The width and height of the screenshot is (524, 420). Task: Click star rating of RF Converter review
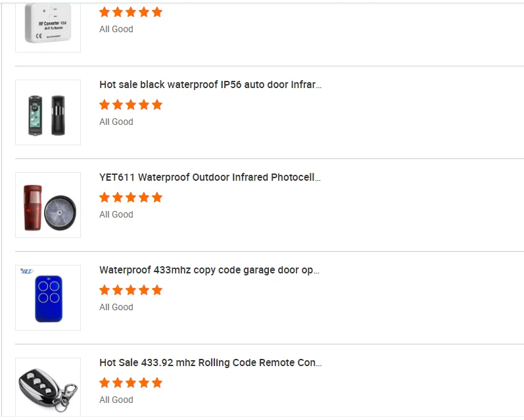130,12
